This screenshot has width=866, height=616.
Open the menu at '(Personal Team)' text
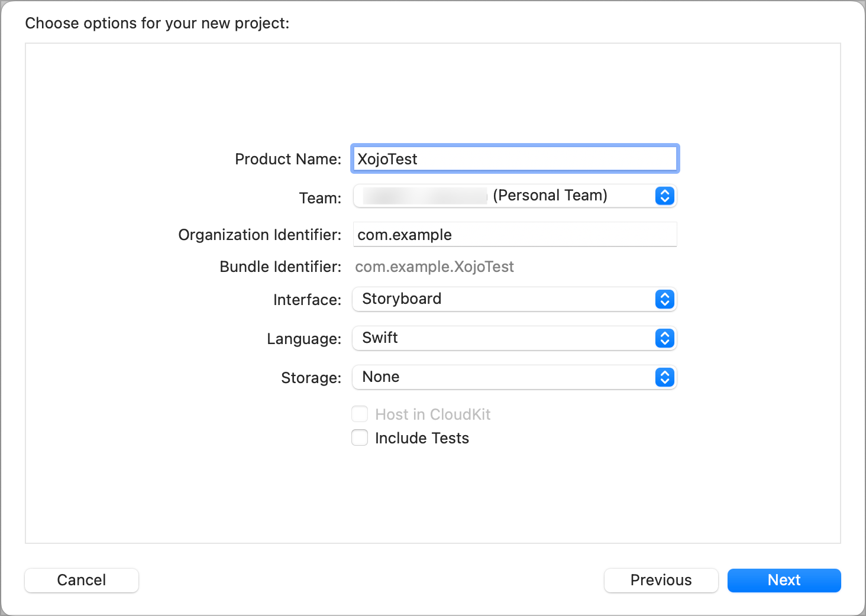[x=550, y=196]
